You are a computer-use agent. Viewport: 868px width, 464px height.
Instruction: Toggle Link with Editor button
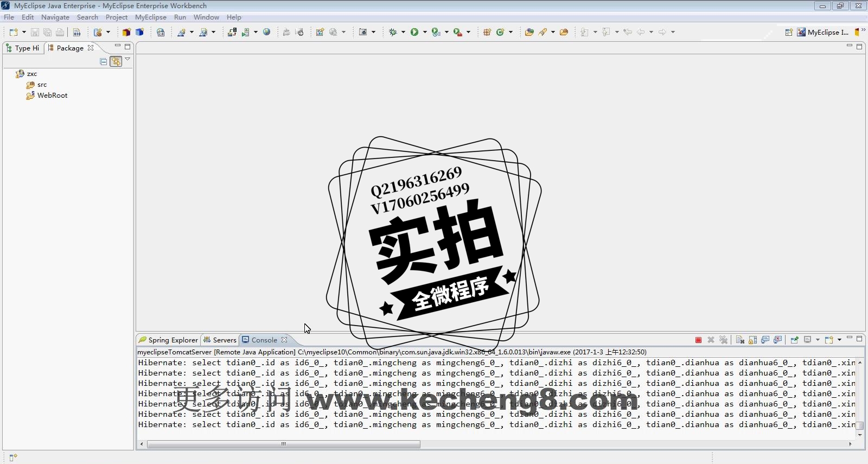[116, 62]
